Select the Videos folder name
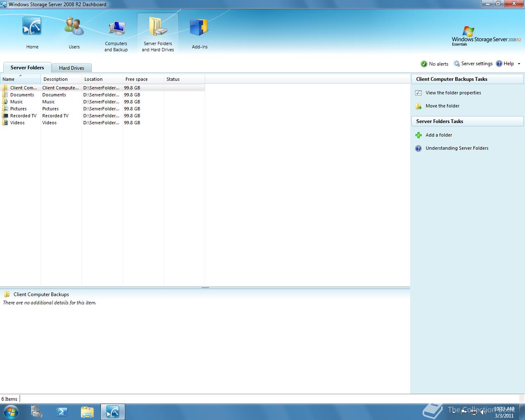Viewport: 525px width, 420px height. click(17, 123)
